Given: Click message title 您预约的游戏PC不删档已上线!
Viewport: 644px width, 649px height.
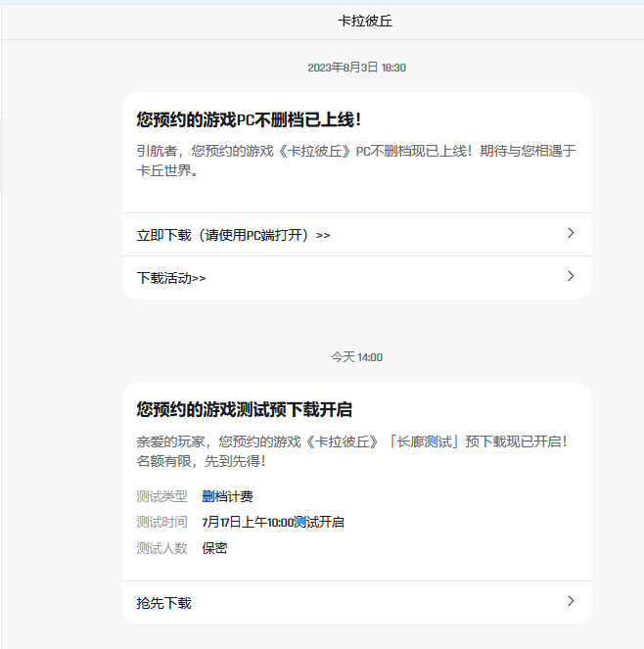Looking at the screenshot, I should tap(249, 120).
